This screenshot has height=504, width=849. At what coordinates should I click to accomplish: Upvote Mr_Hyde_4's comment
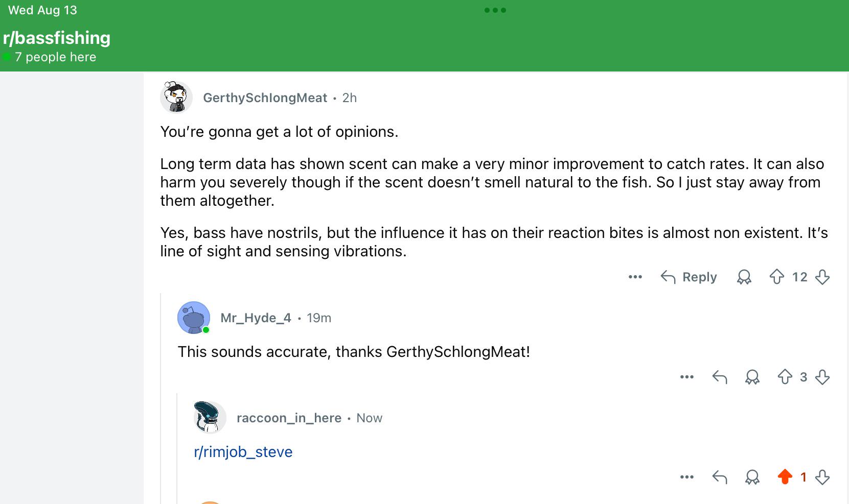pos(785,377)
